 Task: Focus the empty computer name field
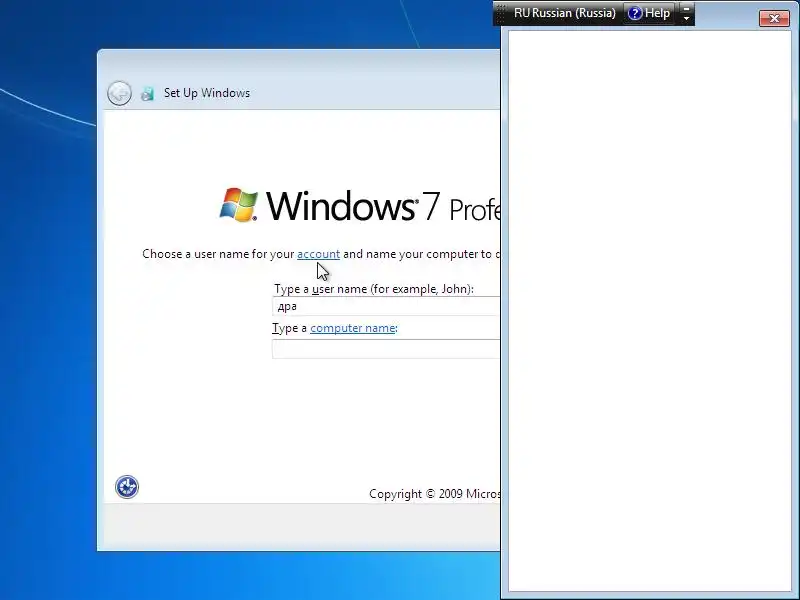click(x=386, y=349)
